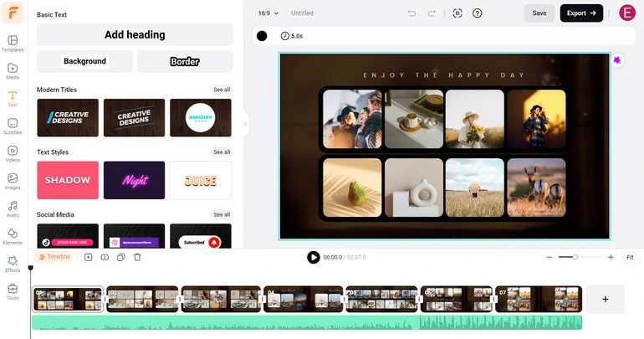
Task: Duplicate the selected scene
Action: pos(120,257)
